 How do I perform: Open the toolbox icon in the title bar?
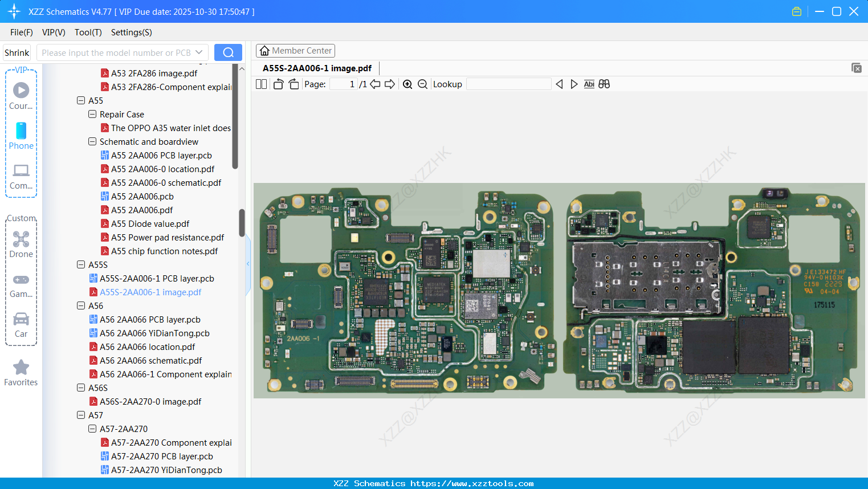click(x=797, y=11)
